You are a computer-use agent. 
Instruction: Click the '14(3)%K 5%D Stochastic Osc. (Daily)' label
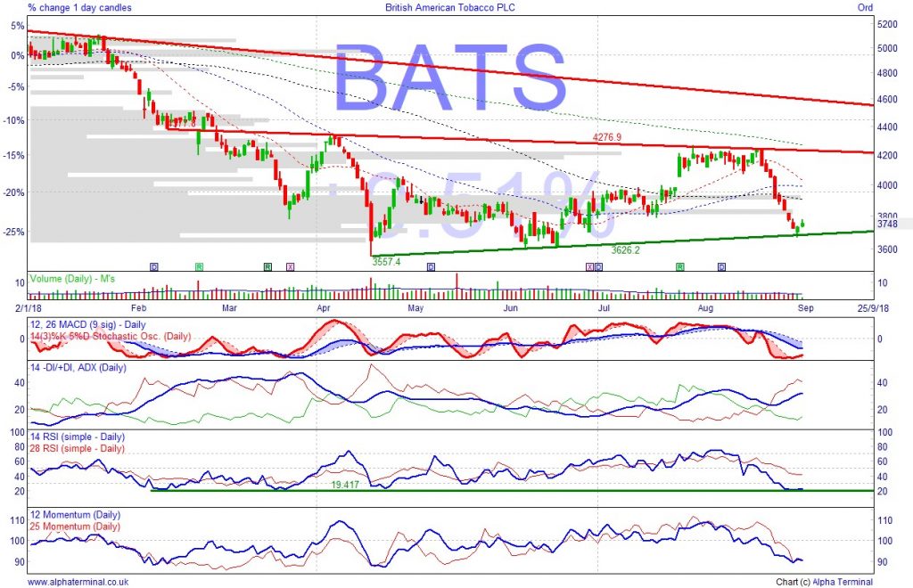[x=111, y=336]
